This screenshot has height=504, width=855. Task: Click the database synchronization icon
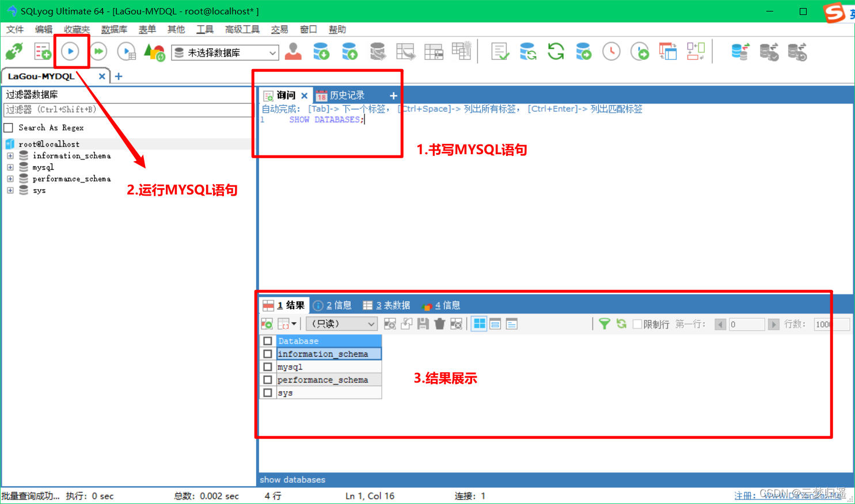[528, 52]
